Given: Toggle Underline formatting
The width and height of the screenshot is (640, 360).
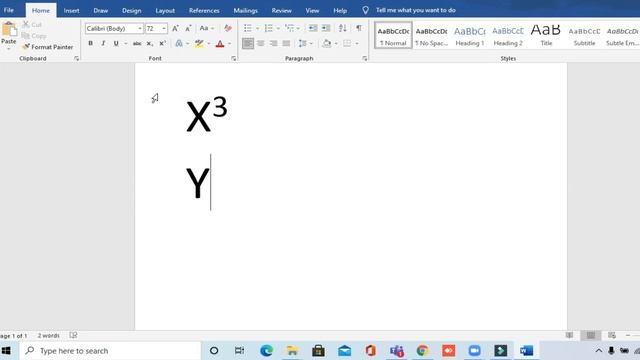Looking at the screenshot, I should point(116,43).
